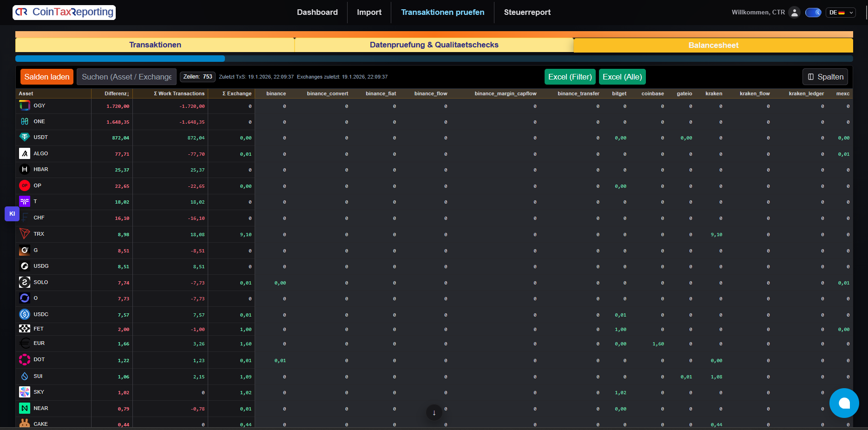Open the Steuerreport menu item
This screenshot has width=868, height=430.
[x=527, y=13]
